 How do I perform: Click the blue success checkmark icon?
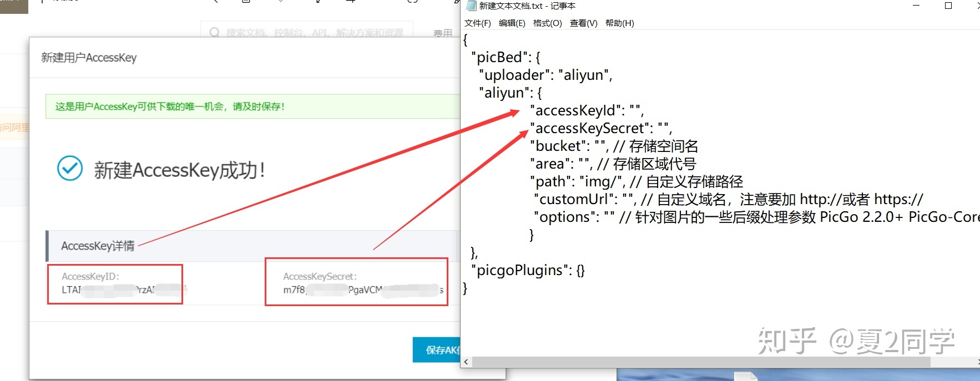click(70, 169)
